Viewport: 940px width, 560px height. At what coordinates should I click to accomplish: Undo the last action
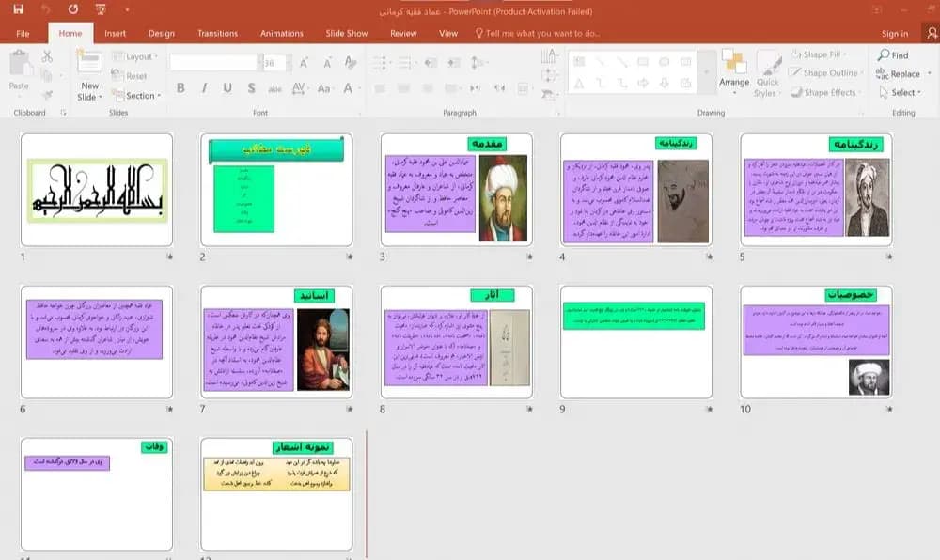tap(45, 9)
